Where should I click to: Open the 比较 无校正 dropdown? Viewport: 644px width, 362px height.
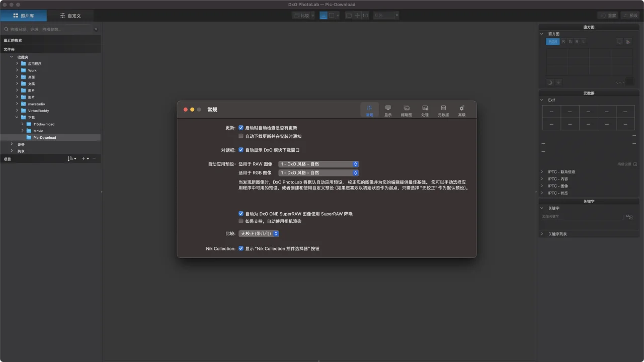(259, 233)
